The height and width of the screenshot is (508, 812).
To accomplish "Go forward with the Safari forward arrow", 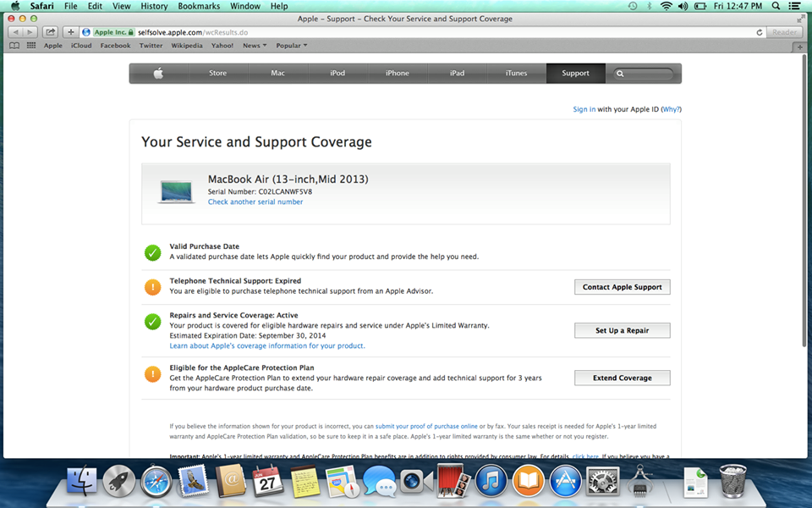I will coord(30,32).
